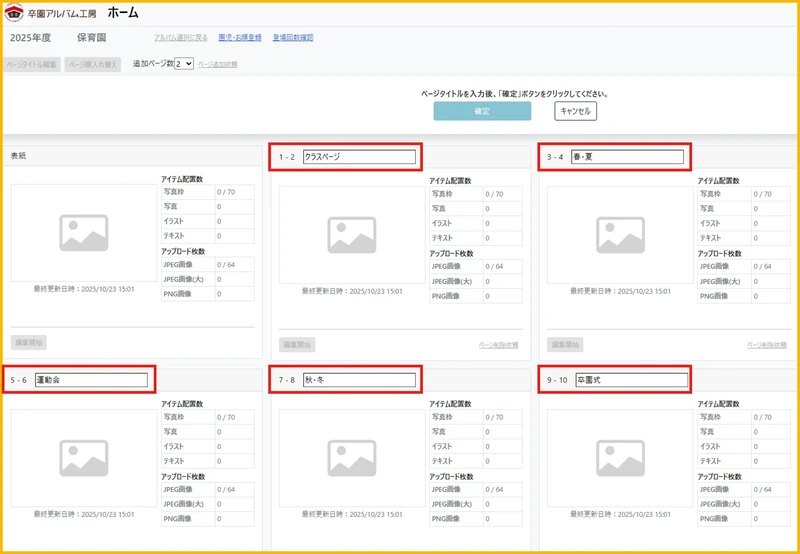The width and height of the screenshot is (800, 554).
Task: Open the 園児・お顔登録 link
Action: tap(240, 37)
